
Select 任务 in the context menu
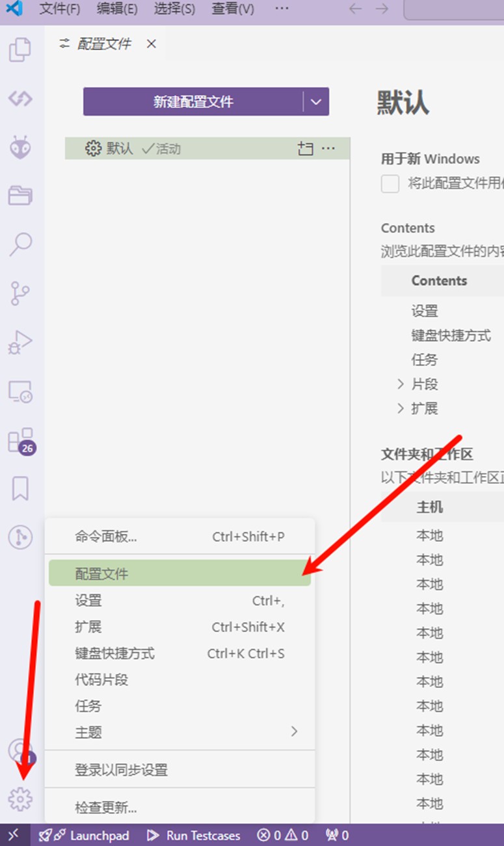(179, 706)
